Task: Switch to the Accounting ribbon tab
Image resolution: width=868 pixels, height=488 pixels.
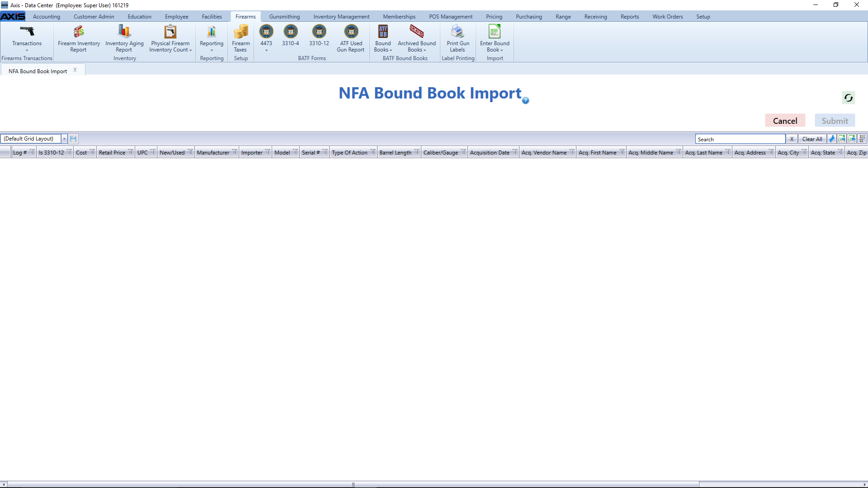Action: point(47,17)
